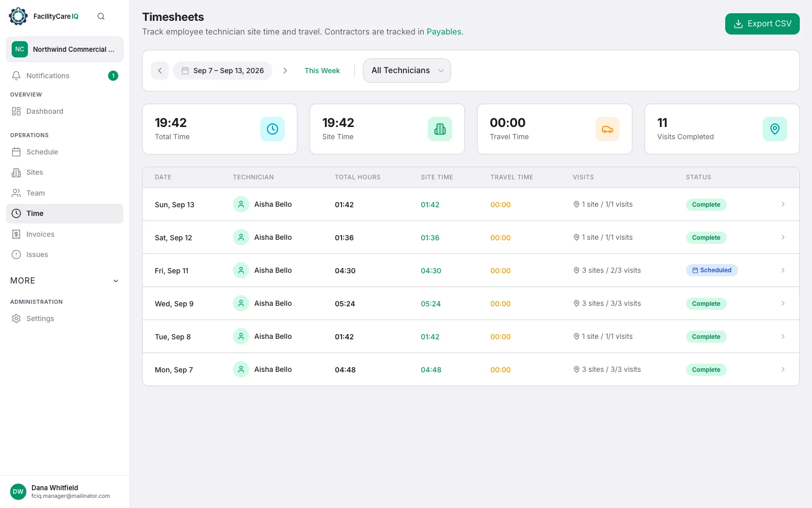Viewport: 812px width, 508px height.
Task: Open the Sep 7 – Sep 13, 2026 date picker
Action: pyautogui.click(x=223, y=71)
